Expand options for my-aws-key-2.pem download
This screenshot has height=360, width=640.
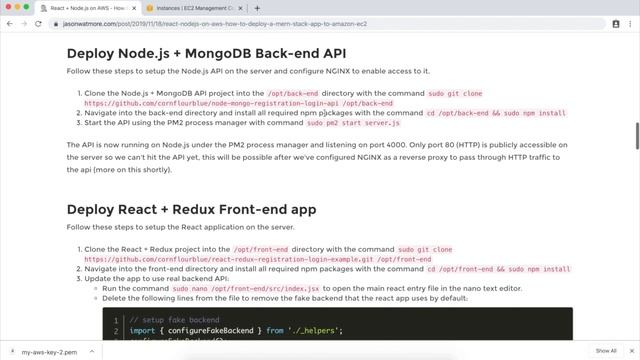(92, 351)
